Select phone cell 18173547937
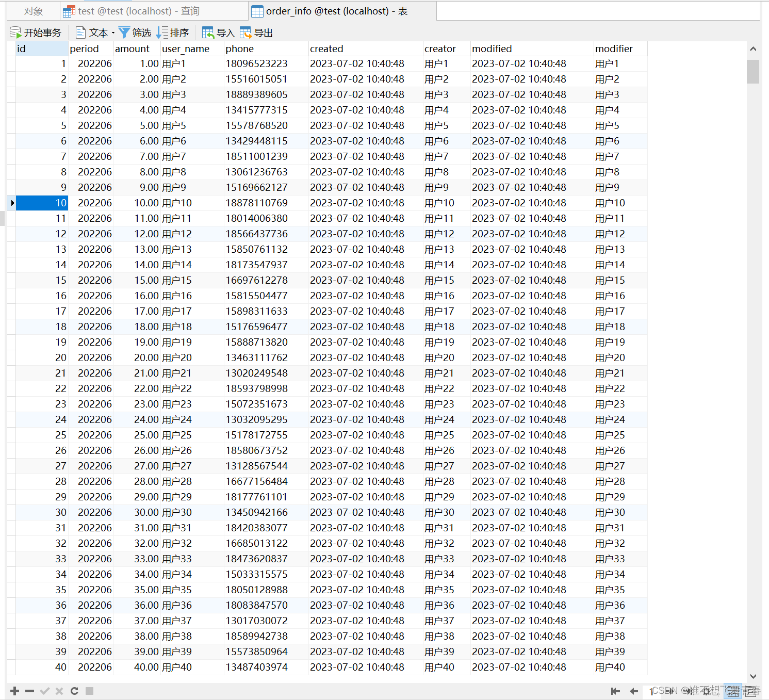769x700 pixels. pyautogui.click(x=266, y=265)
